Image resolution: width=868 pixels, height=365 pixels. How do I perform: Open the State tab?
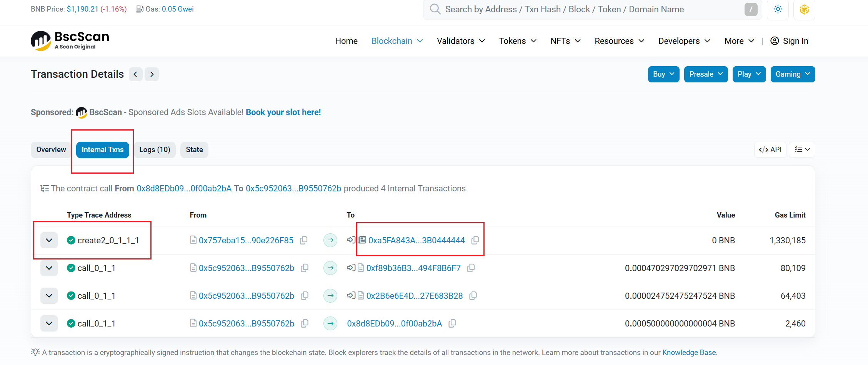[194, 150]
